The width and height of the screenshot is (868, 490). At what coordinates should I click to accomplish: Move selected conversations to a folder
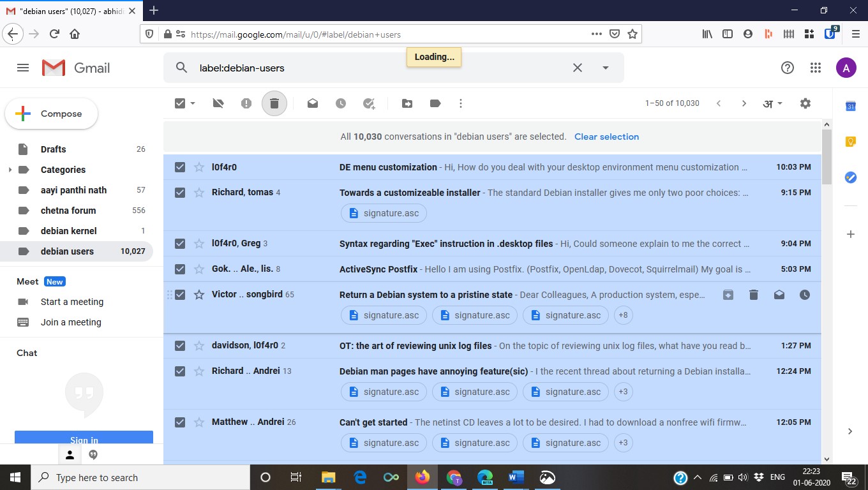(x=407, y=103)
